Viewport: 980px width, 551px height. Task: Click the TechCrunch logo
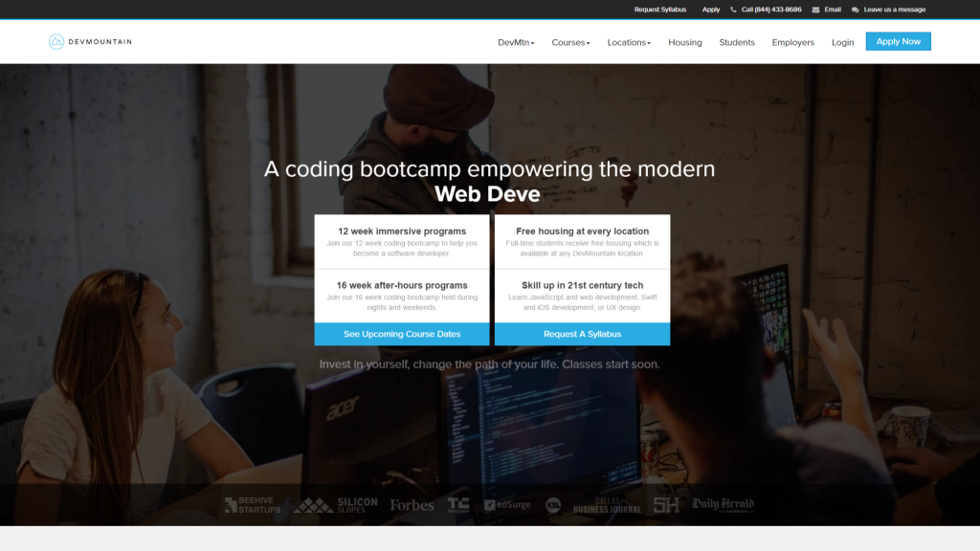point(458,505)
